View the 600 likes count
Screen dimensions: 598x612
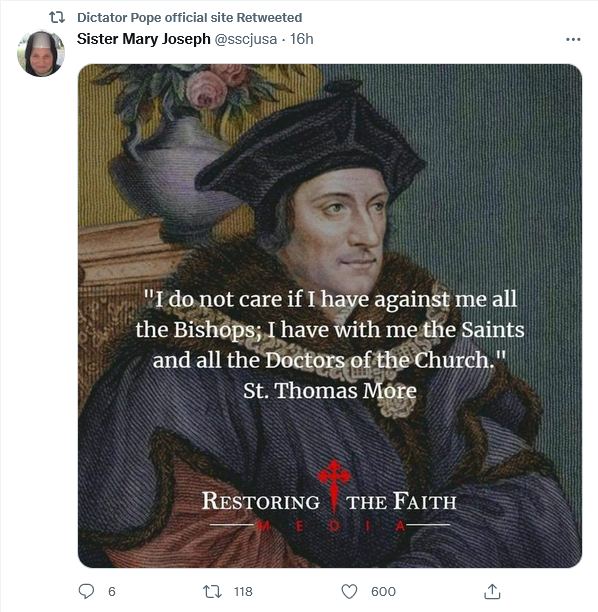(383, 592)
